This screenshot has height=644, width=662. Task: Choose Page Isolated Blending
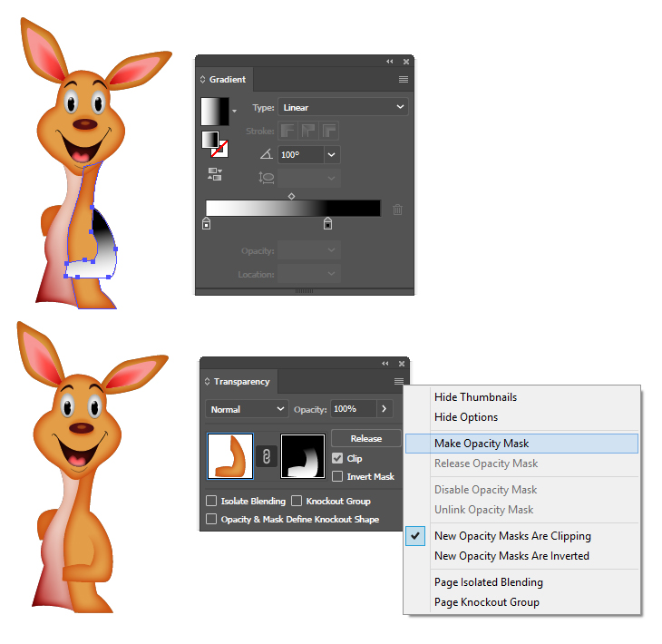tap(521, 582)
